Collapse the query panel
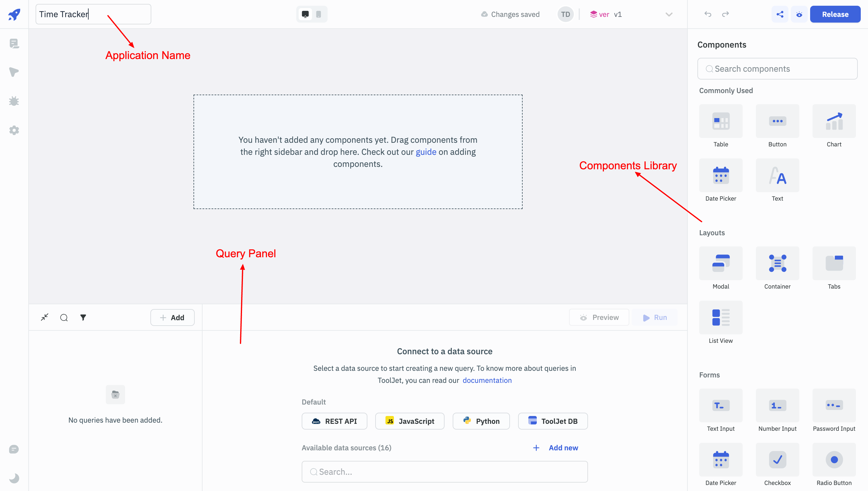This screenshot has height=491, width=868. (45, 317)
